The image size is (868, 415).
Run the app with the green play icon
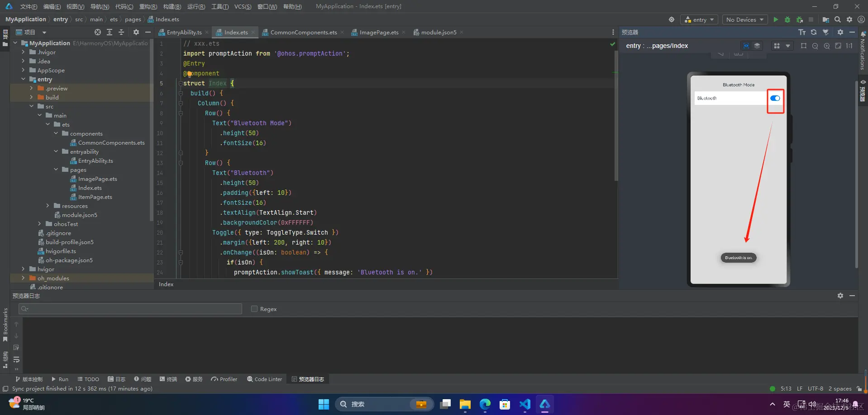(776, 19)
